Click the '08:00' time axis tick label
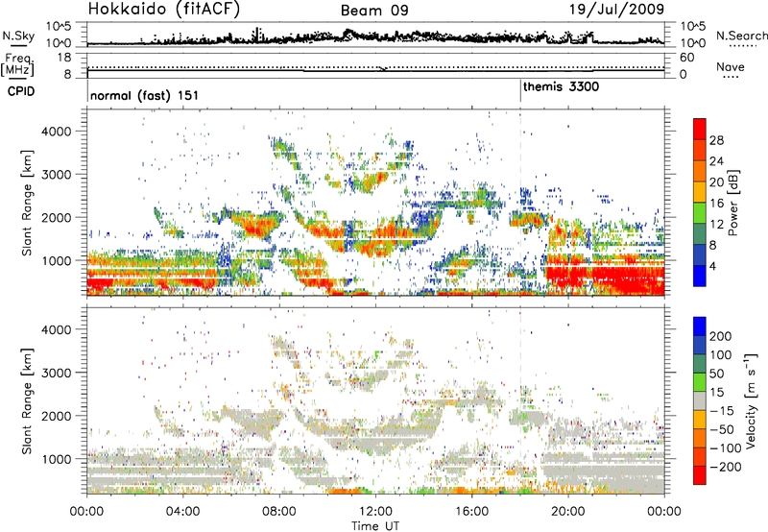The height and width of the screenshot is (532, 768). coord(279,512)
